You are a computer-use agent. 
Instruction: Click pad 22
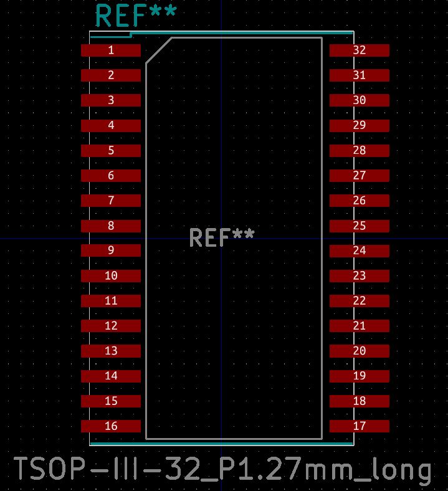(360, 300)
